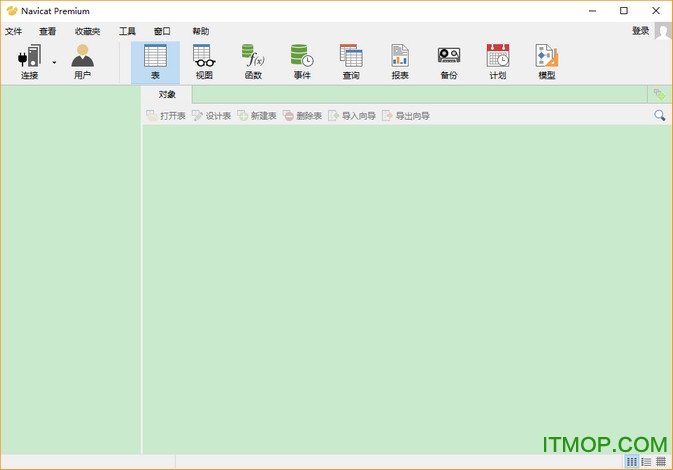Click the 登录 (Login) link
This screenshot has height=470, width=673.
[641, 31]
